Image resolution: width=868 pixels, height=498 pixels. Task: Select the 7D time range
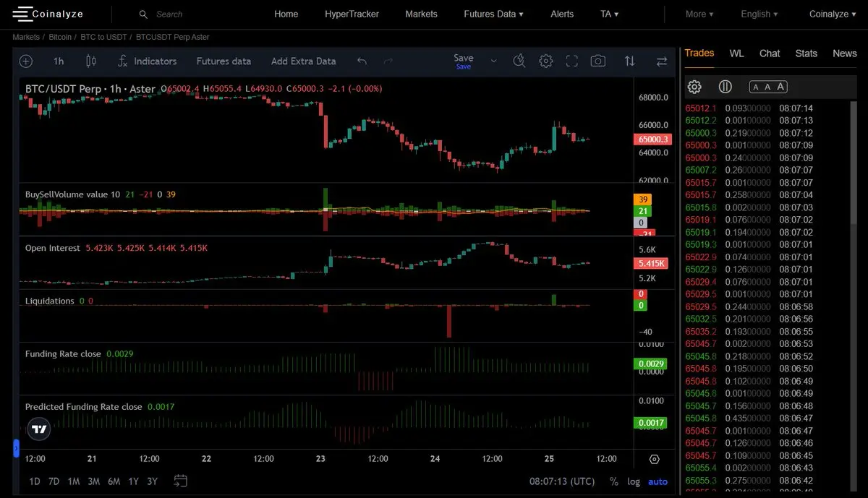(54, 481)
